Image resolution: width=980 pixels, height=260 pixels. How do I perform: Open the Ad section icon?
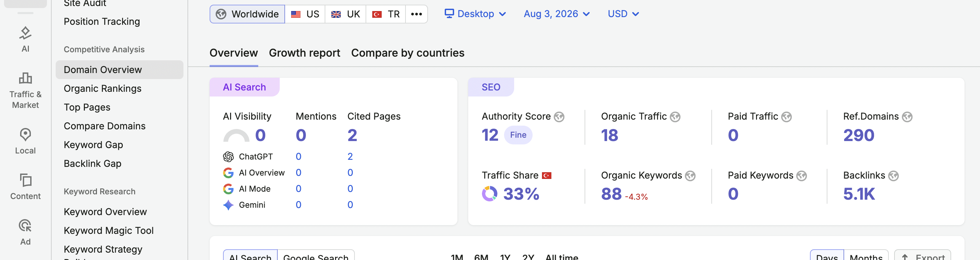[25, 232]
